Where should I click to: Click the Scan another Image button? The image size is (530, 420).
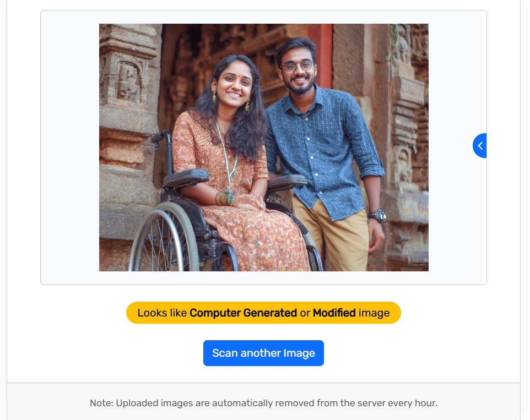[263, 353]
